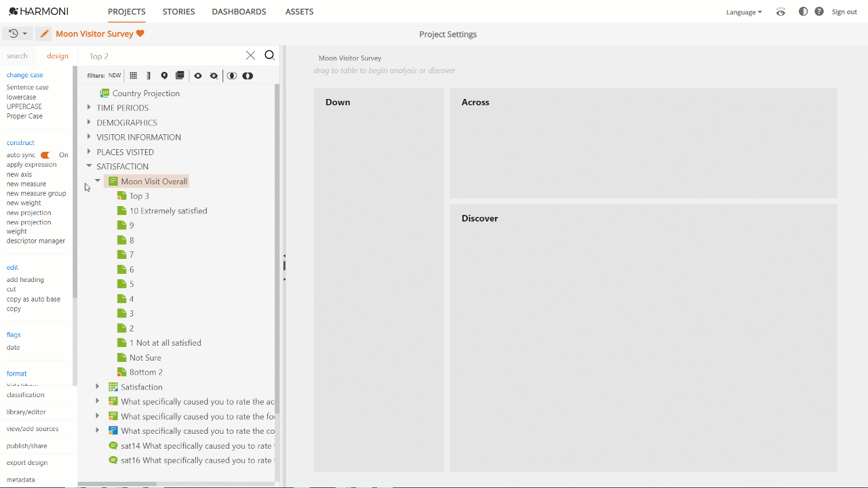The image size is (868, 488).
Task: Toggle the grid filter icon
Action: 134,76
